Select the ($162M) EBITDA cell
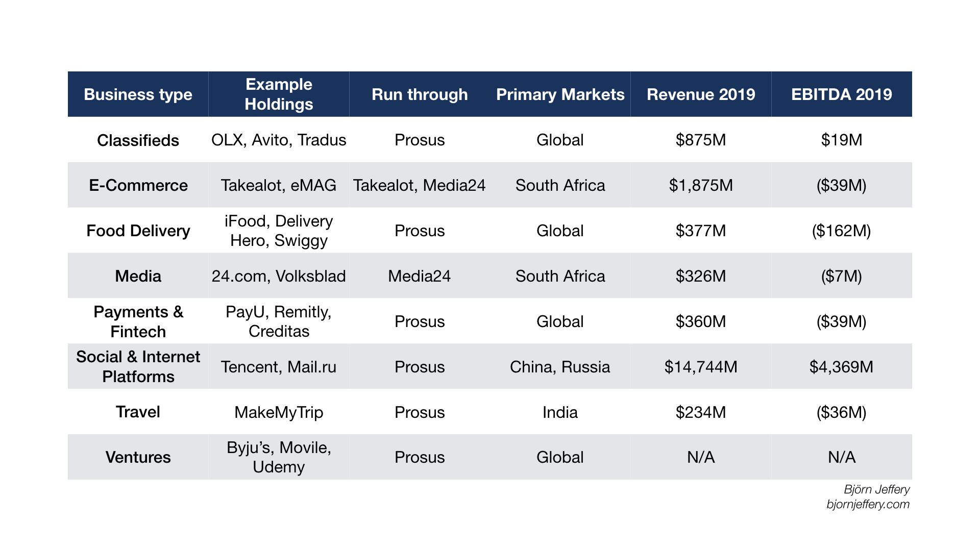Viewport: 980px width, 551px height. pos(841,231)
